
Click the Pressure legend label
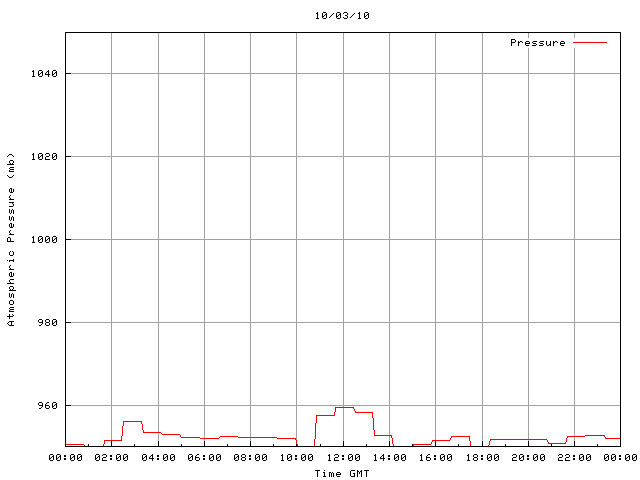538,42
